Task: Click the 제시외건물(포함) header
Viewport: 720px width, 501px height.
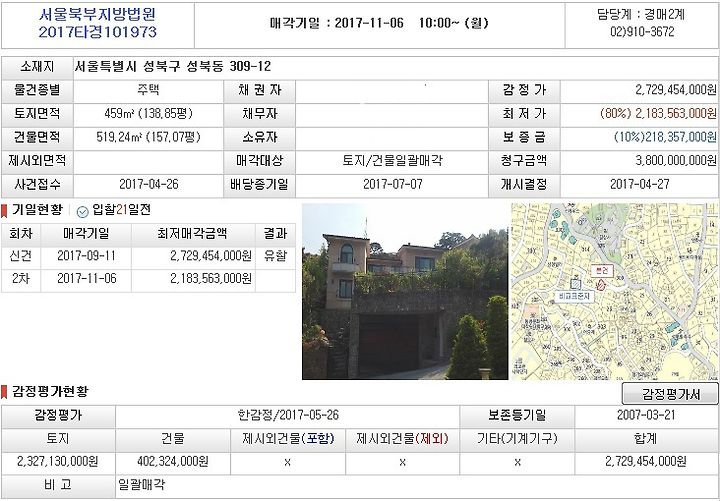Action: [x=288, y=439]
